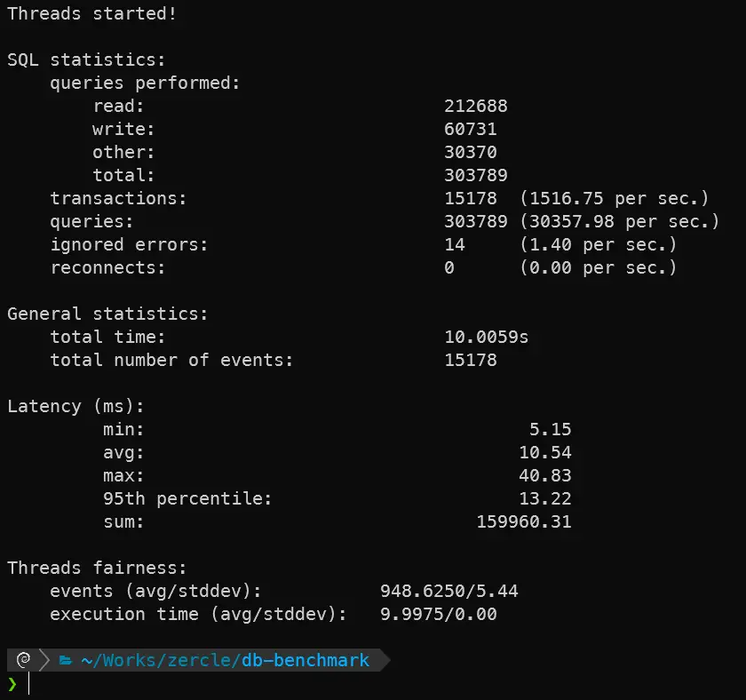Click the 'SQL statistics:' heading
Image resolution: width=746 pixels, height=700 pixels.
[86, 60]
